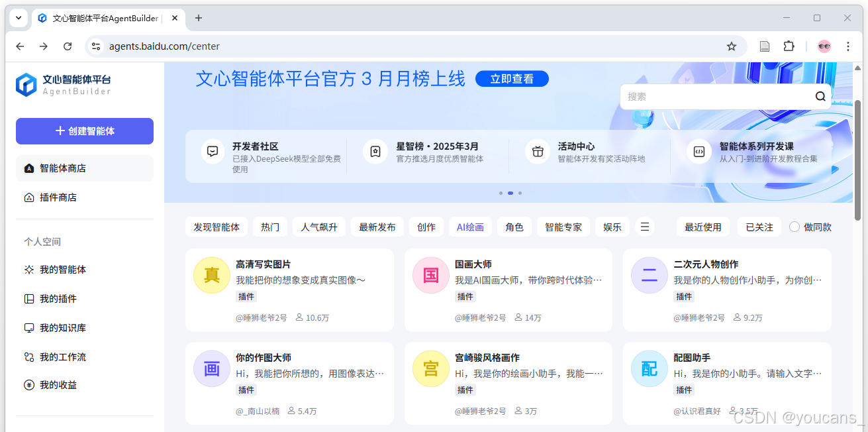Click the 国画大师 card title
This screenshot has height=432, width=868.
pos(473,264)
